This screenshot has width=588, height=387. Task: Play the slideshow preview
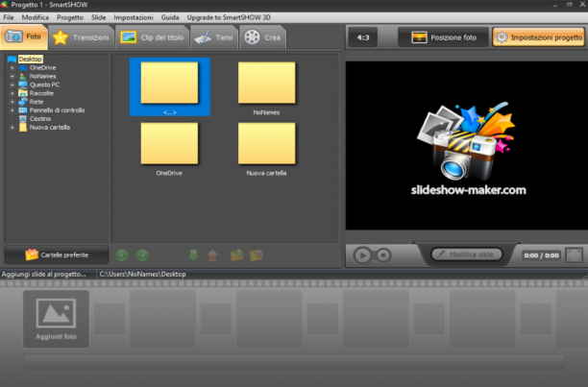click(x=362, y=255)
